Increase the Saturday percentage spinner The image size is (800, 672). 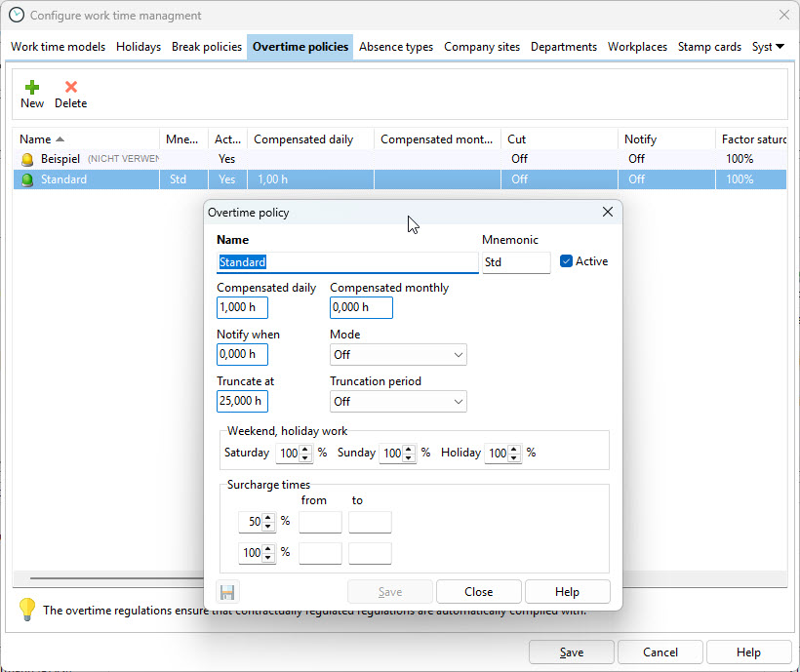coord(306,449)
